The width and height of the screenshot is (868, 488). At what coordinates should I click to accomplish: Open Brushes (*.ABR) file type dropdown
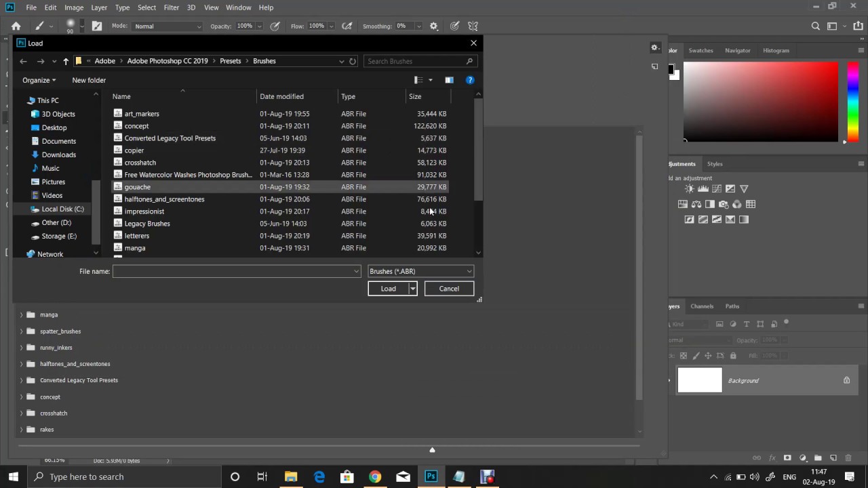(420, 271)
